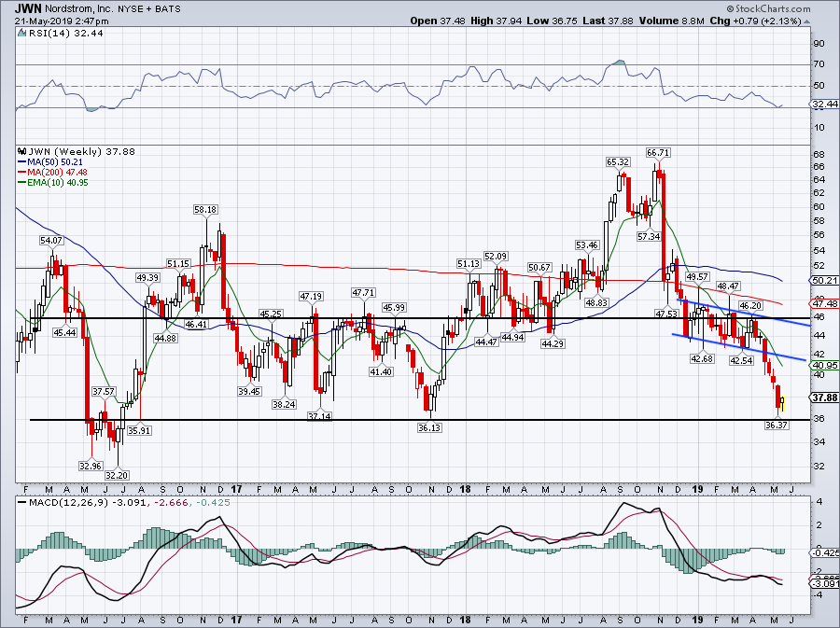Click the 49.57 price label
Viewport: 840px width, 628px height.
pos(697,277)
